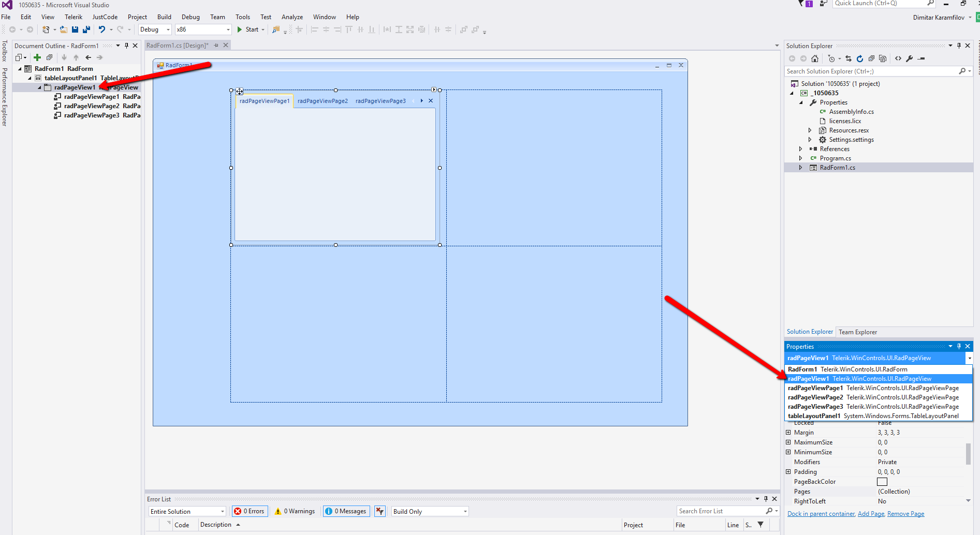
Task: Click the Preview Selected Items icon
Action: coord(922,58)
